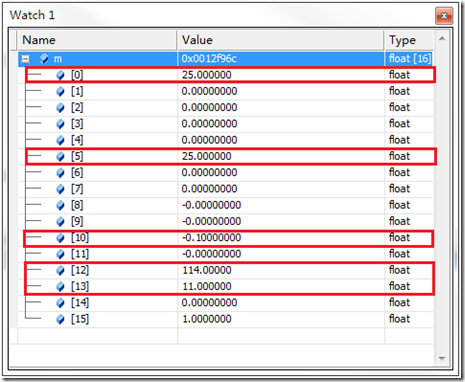Image resolution: width=465 pixels, height=382 pixels.
Task: Click the Value column header
Action: point(281,40)
